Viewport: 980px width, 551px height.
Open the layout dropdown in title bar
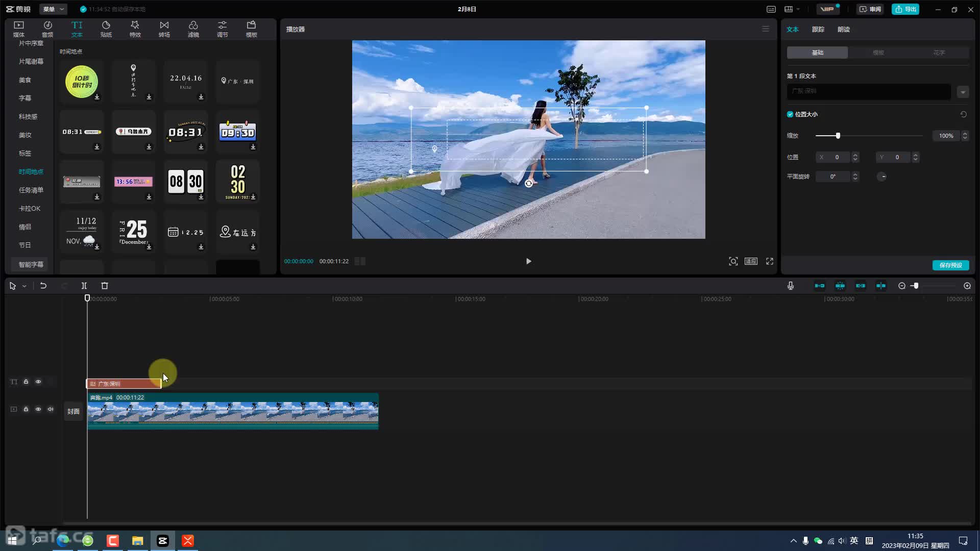tap(792, 9)
